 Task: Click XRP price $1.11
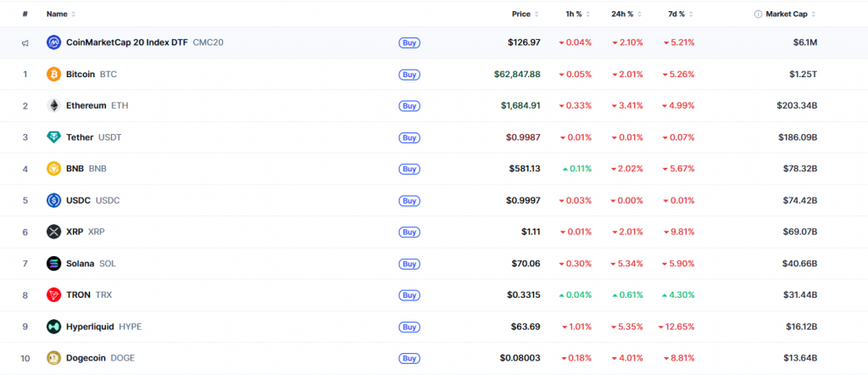531,232
